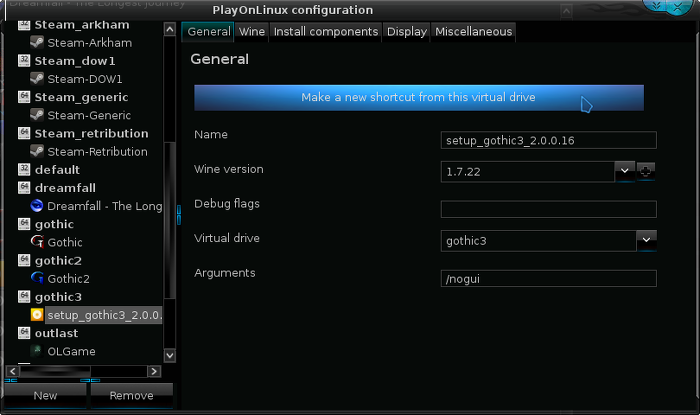700x415 pixels.
Task: Switch to the Wine tab
Action: point(252,32)
